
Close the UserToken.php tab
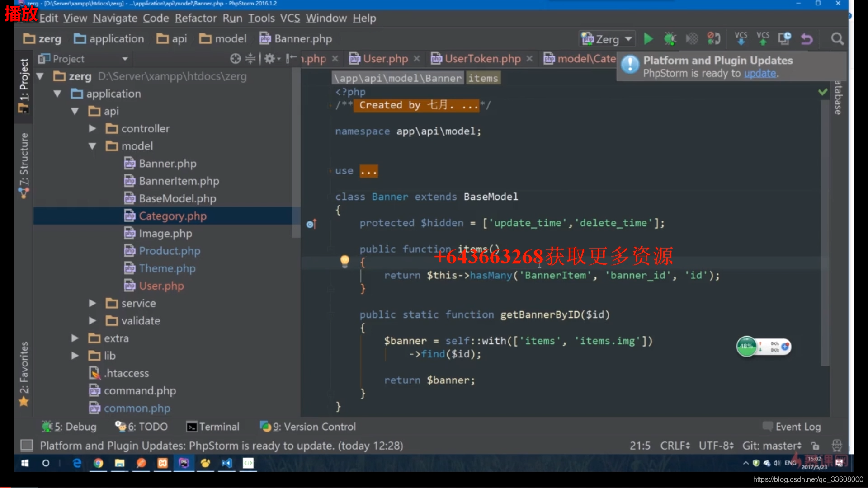(529, 59)
